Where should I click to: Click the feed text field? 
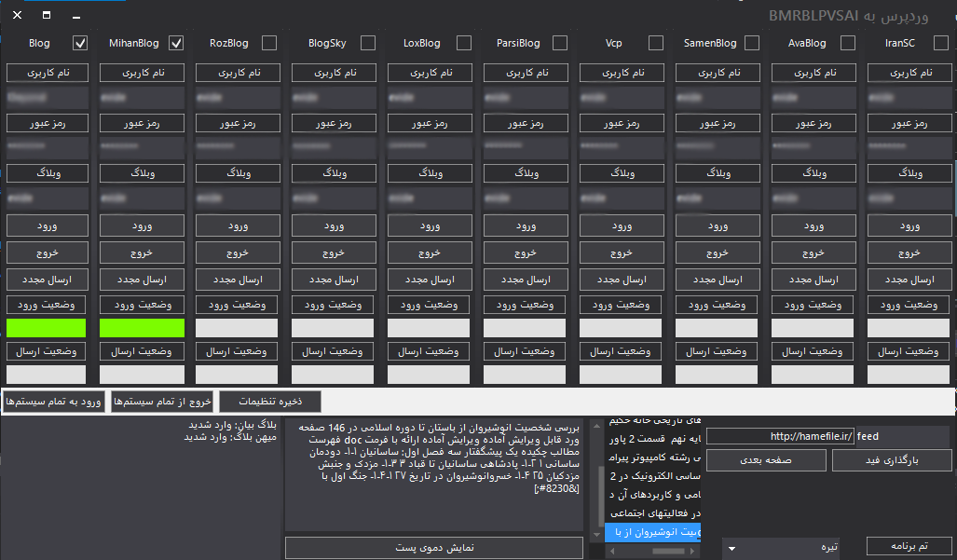coord(903,436)
